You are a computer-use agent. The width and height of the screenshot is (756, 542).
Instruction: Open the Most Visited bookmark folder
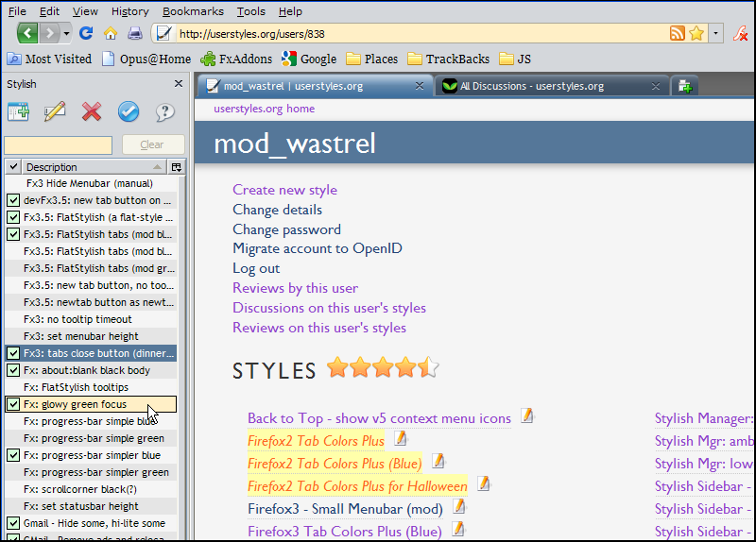click(x=49, y=59)
